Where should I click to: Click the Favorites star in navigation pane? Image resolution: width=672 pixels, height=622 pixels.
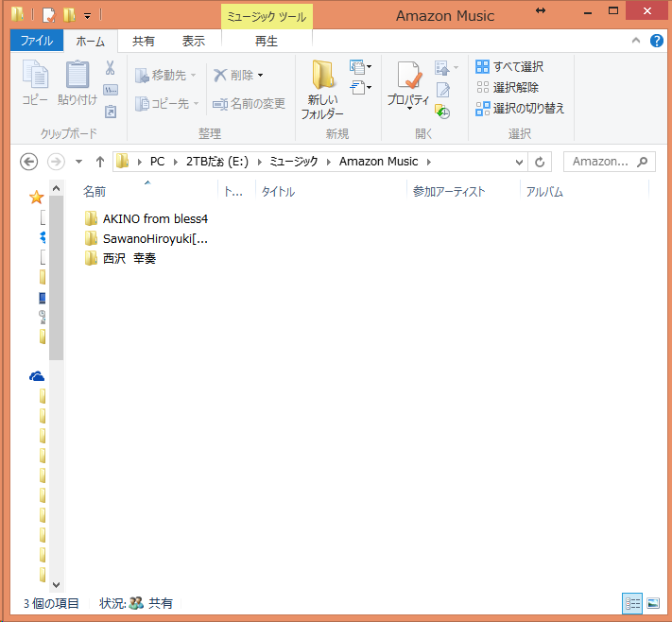(x=36, y=198)
